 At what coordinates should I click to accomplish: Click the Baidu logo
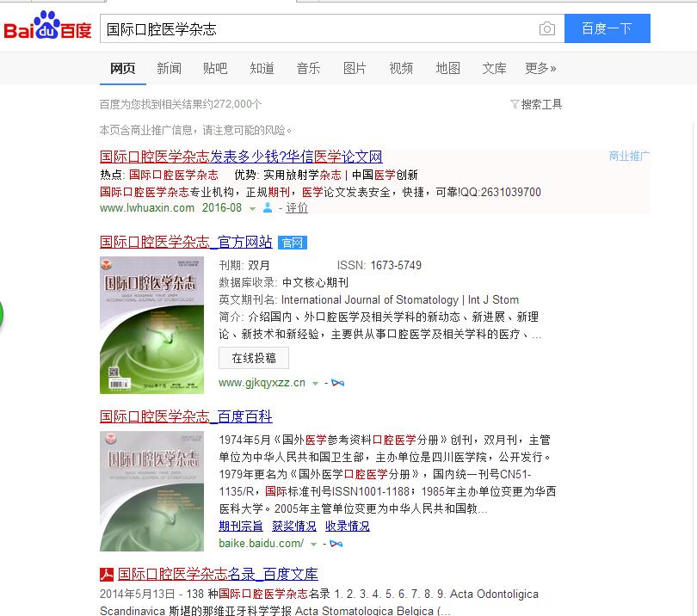[47, 26]
